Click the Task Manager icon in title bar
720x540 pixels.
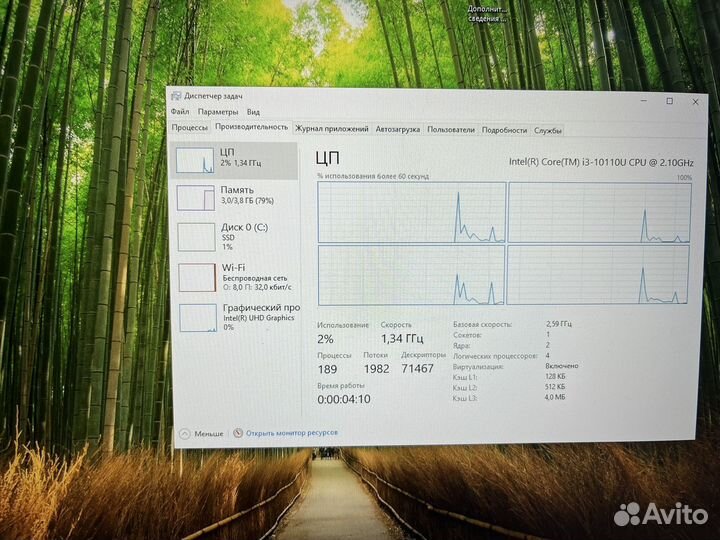tap(175, 96)
